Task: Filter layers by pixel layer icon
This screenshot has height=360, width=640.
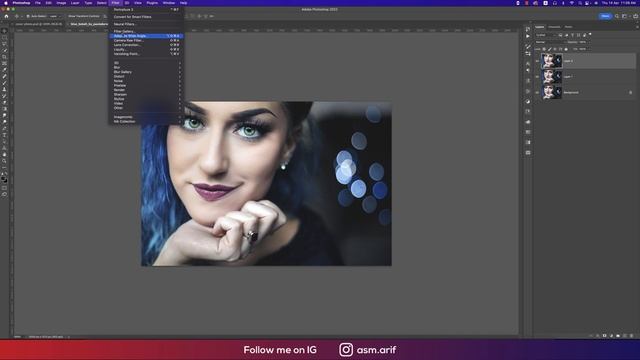Action: pos(560,36)
